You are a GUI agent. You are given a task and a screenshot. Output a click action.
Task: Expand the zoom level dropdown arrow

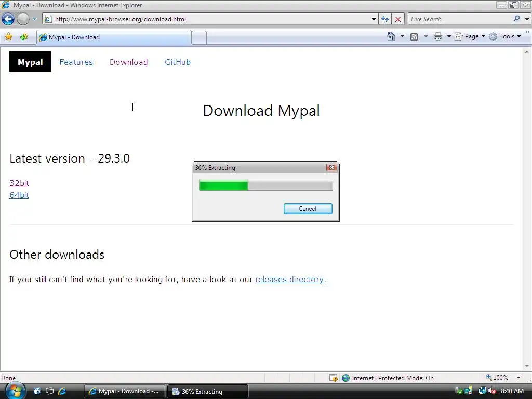pos(518,378)
